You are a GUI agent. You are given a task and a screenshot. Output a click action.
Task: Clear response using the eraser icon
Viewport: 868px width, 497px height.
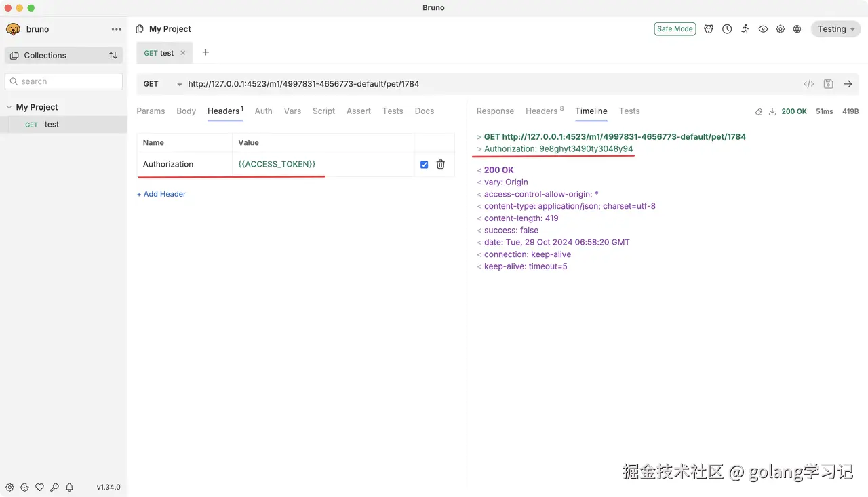(x=758, y=111)
